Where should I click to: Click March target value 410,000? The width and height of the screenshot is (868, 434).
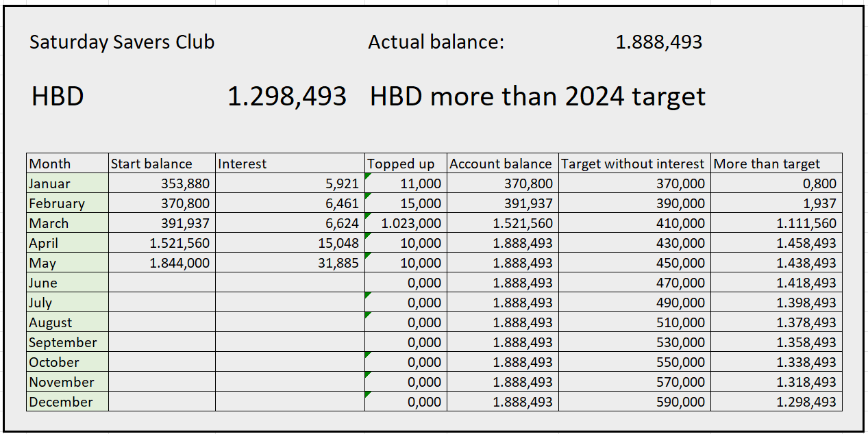click(634, 222)
